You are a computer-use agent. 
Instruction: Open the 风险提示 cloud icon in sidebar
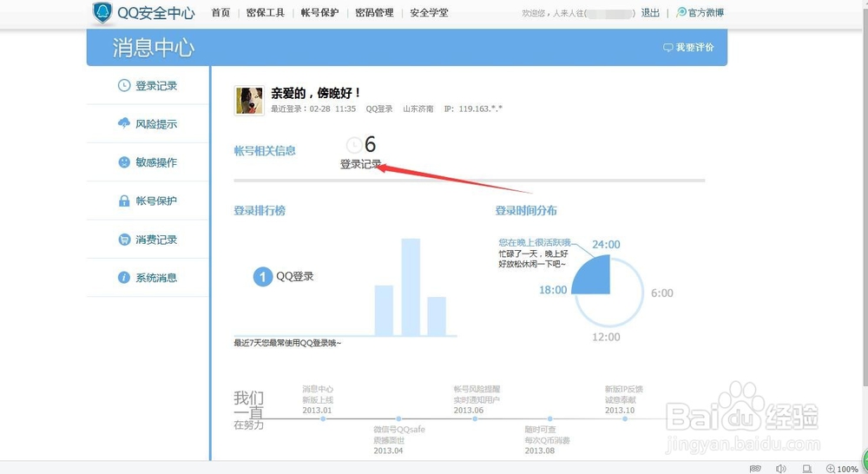124,123
